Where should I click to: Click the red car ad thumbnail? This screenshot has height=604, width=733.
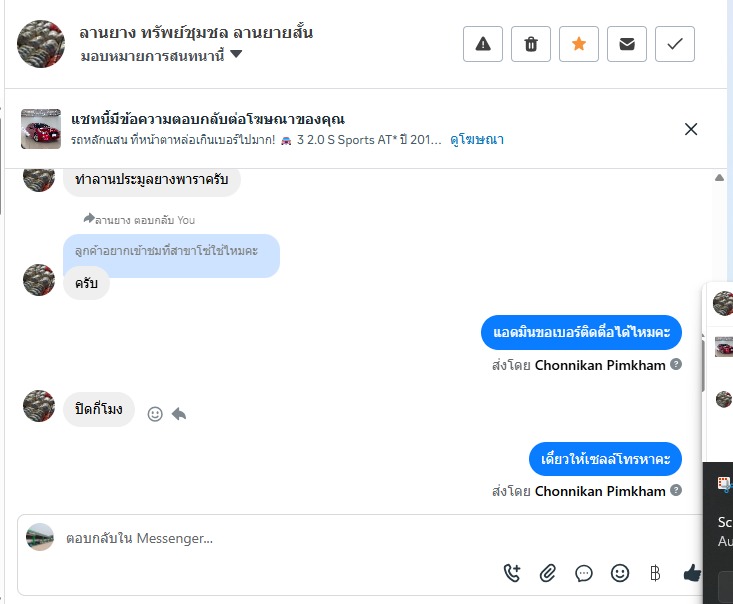(x=41, y=129)
